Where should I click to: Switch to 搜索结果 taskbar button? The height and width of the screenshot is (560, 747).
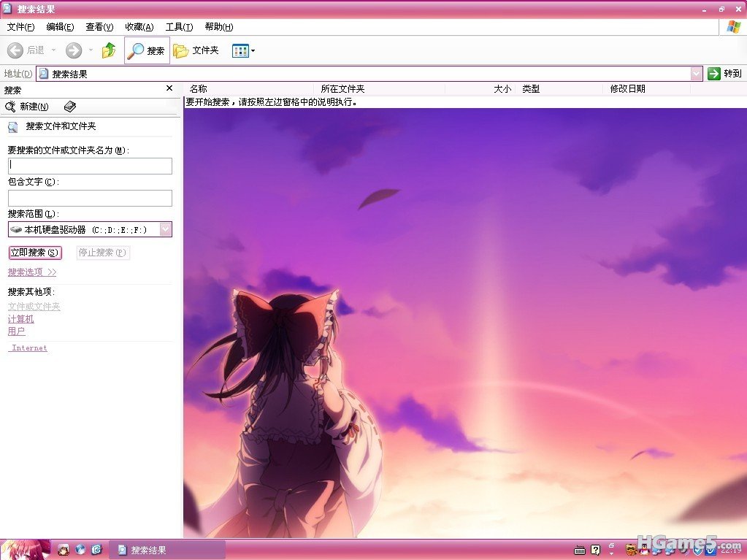166,550
